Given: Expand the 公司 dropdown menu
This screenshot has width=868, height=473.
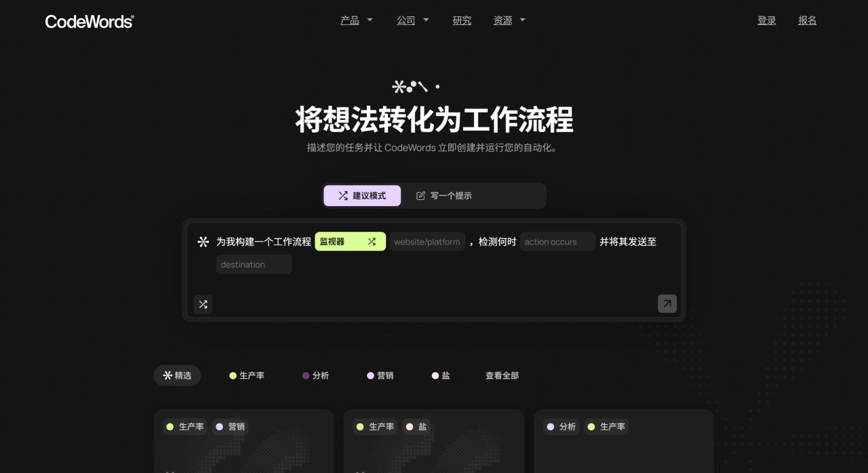Looking at the screenshot, I should (x=413, y=20).
